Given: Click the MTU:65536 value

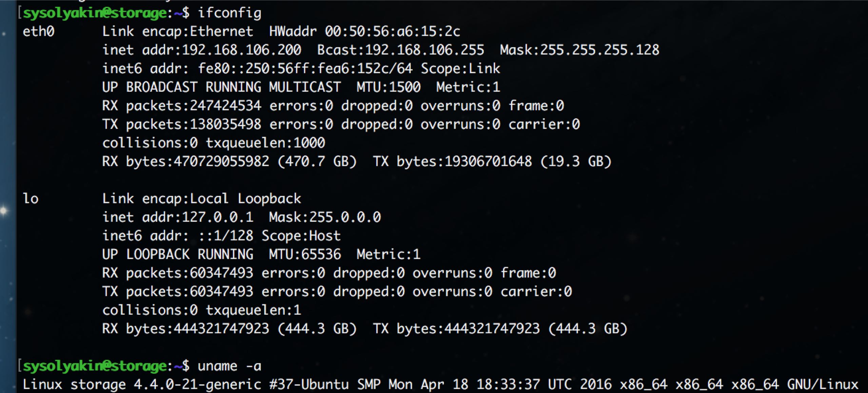Looking at the screenshot, I should 304,255.
